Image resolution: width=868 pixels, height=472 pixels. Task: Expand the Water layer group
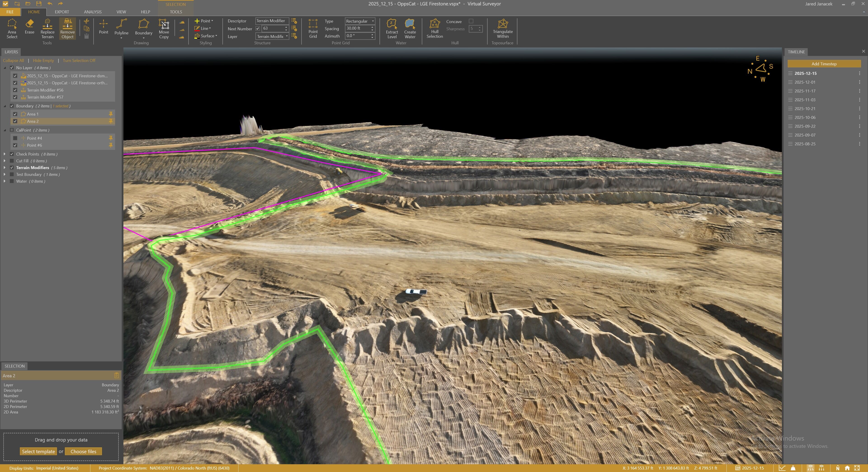(x=4, y=181)
